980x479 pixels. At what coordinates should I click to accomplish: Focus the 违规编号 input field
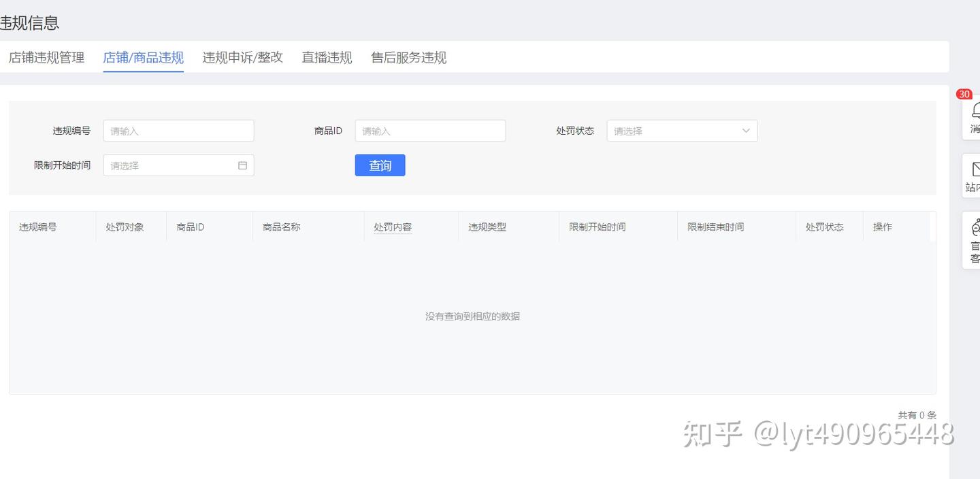pos(178,131)
